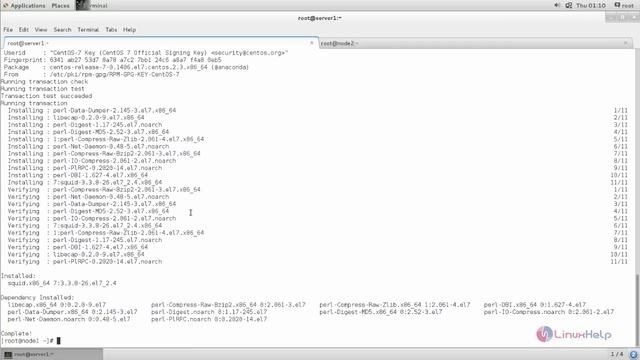The height and width of the screenshot is (360, 640).
Task: Open the Places menu
Action: pos(60,6)
